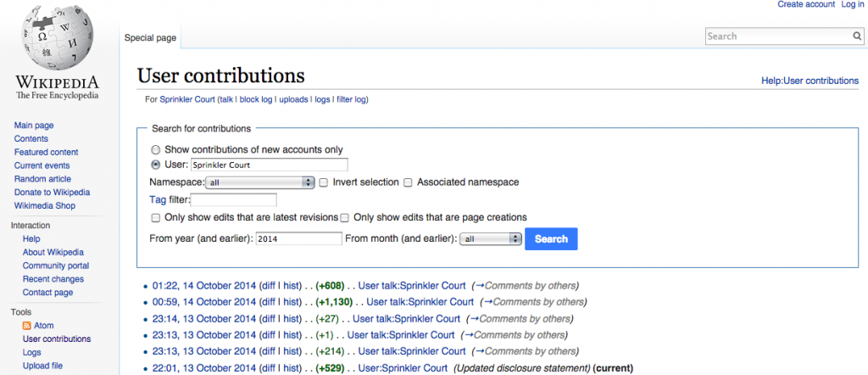Open the Create account link
868x375 pixels.
(x=806, y=5)
